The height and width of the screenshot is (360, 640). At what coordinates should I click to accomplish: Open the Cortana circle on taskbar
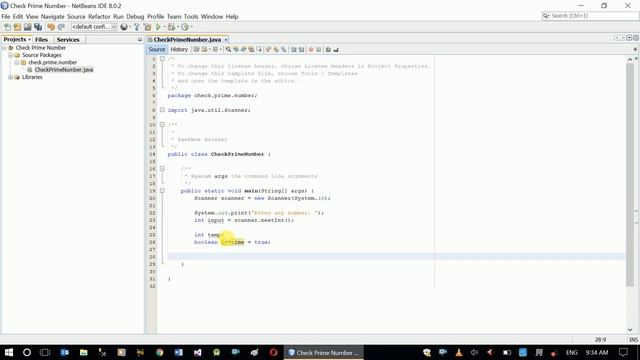click(27, 352)
